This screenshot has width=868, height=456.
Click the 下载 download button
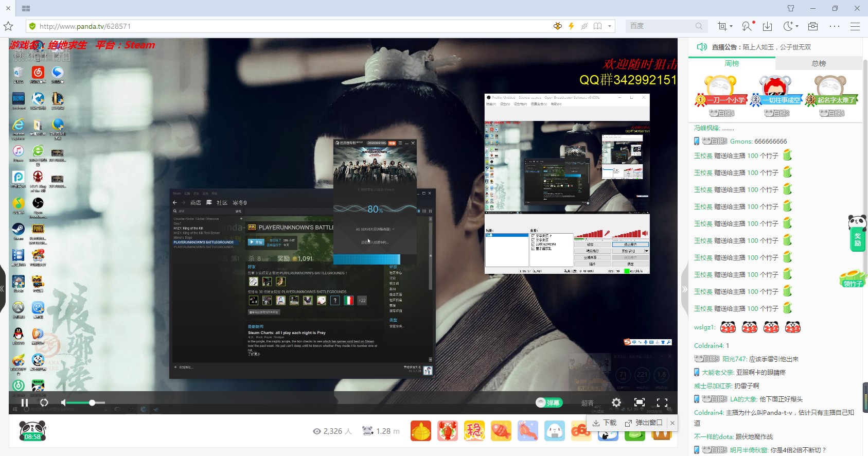click(x=605, y=423)
